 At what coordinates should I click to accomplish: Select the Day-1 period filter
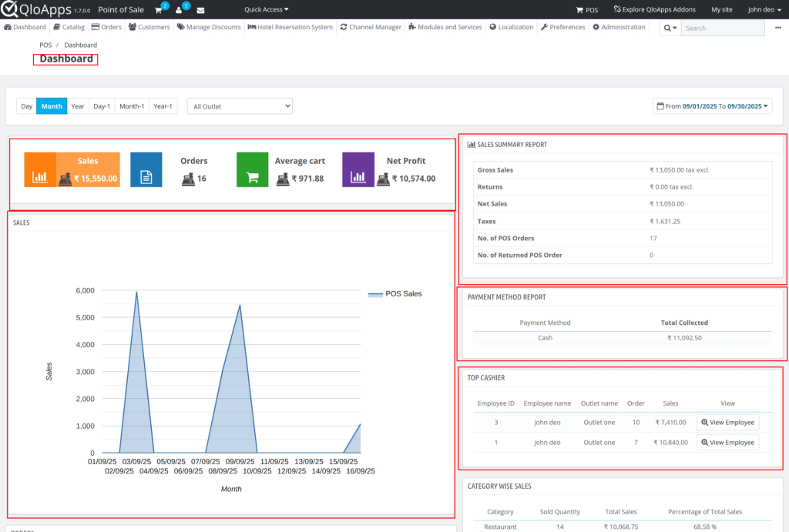tap(102, 106)
